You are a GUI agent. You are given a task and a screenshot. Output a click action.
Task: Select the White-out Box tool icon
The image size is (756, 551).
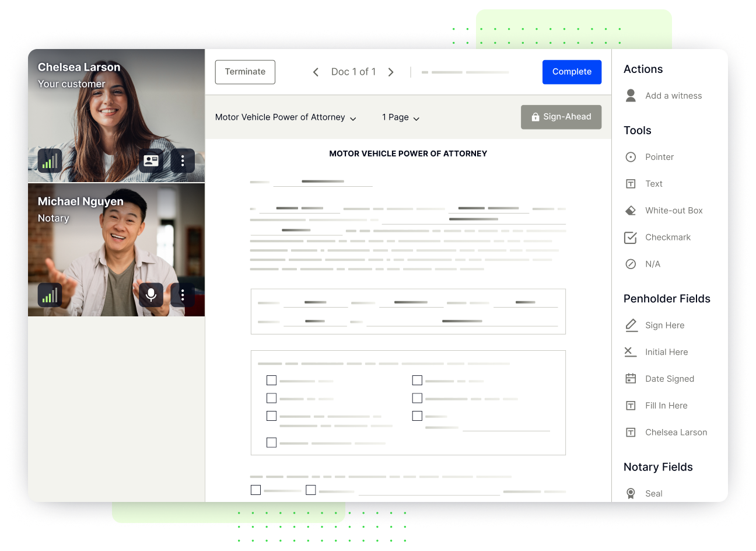click(631, 211)
